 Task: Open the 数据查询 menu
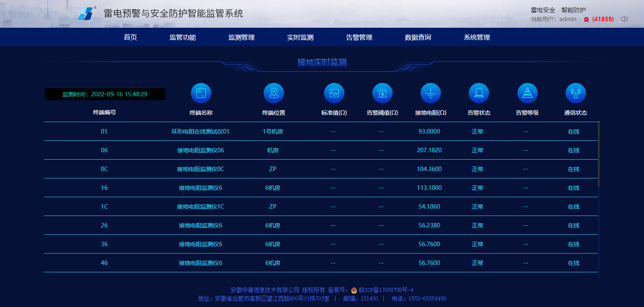coord(418,37)
